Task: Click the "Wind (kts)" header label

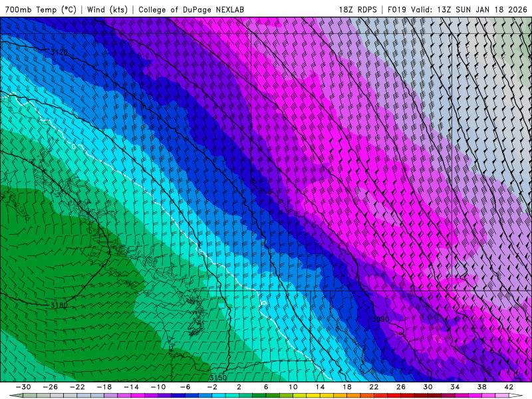Action: pos(107,9)
